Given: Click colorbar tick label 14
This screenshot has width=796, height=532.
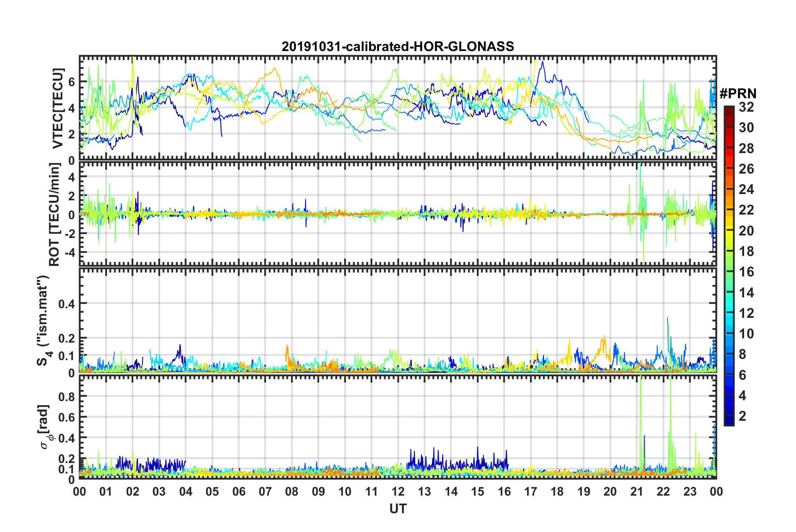Looking at the screenshot, I should click(x=746, y=293).
